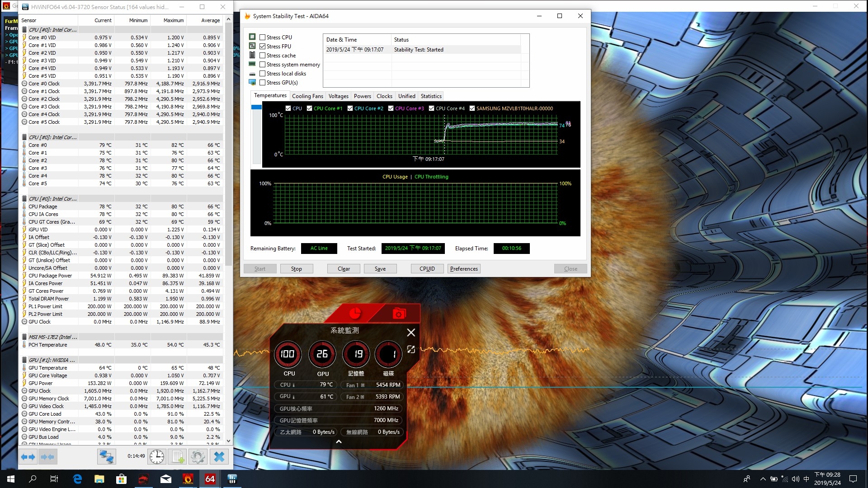
Task: Open MSI Dragon Center from taskbar
Action: (144, 479)
